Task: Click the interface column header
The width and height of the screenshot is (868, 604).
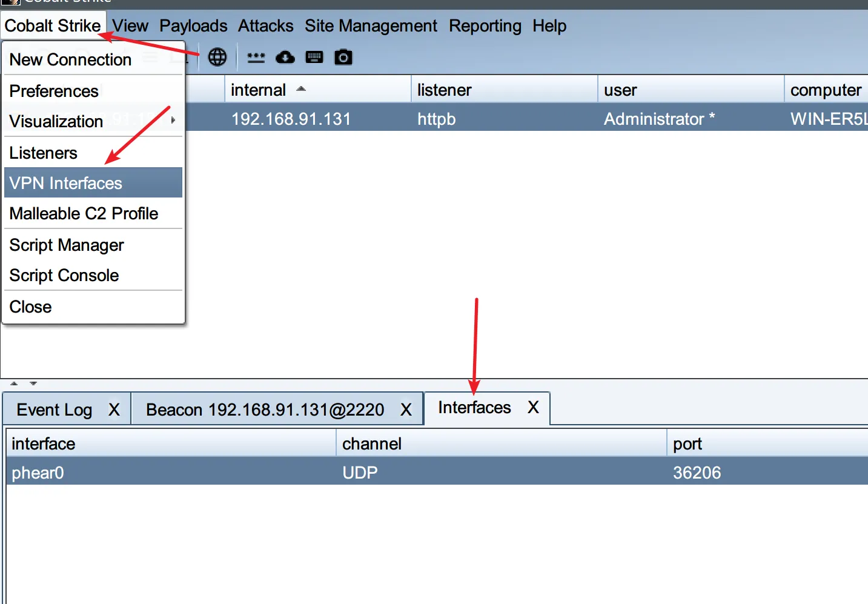Action: tap(171, 443)
